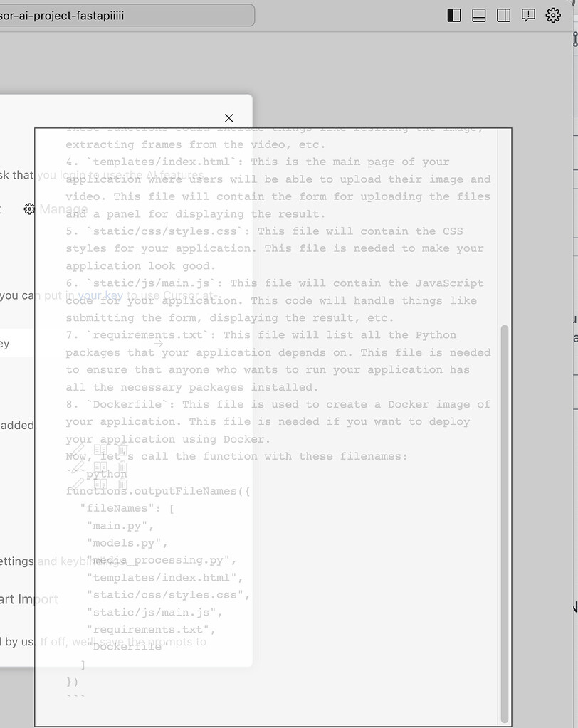Click the Manage button
The width and height of the screenshot is (578, 728).
click(65, 209)
